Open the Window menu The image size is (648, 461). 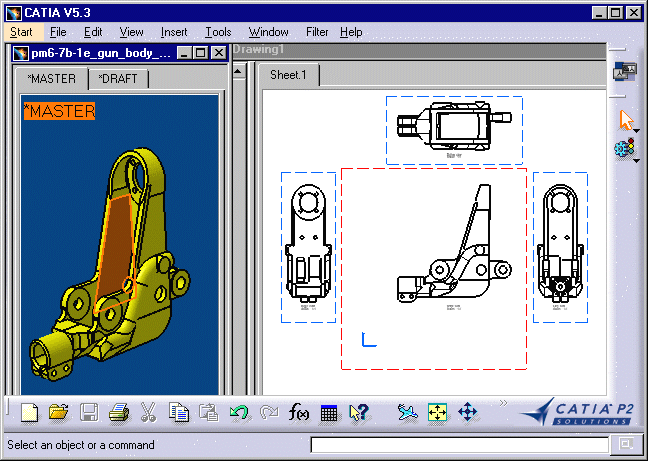pyautogui.click(x=269, y=32)
